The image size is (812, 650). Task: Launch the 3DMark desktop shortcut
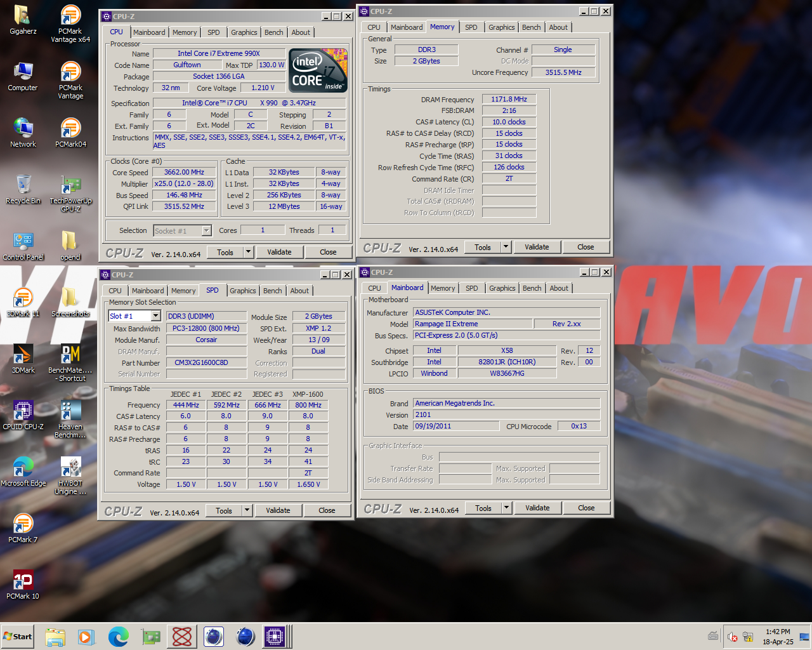23,359
